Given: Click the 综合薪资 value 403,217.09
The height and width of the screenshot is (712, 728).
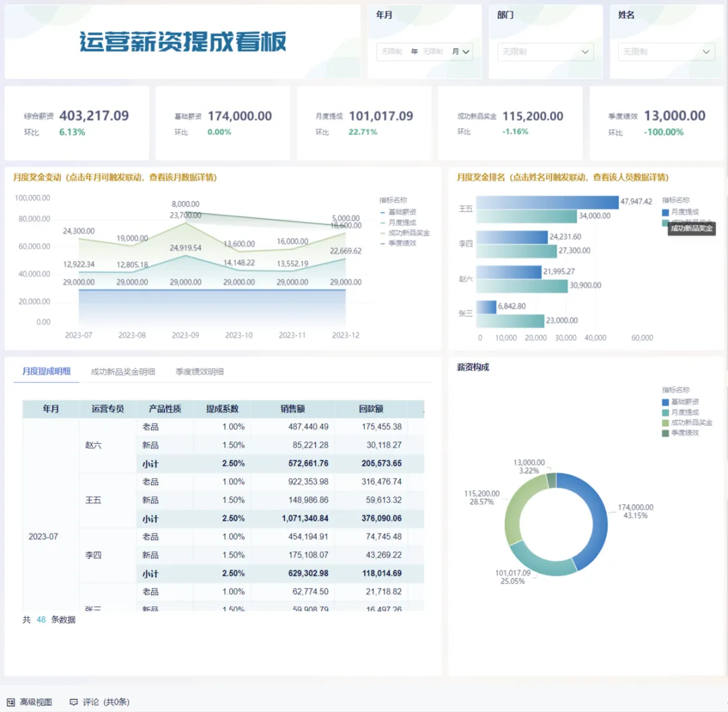Looking at the screenshot, I should point(94,116).
